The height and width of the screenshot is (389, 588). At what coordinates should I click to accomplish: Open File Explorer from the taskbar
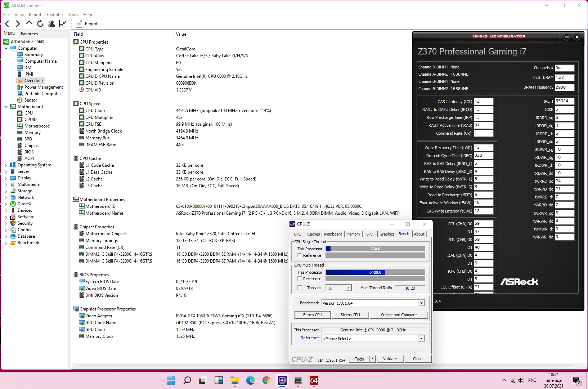tap(235, 380)
